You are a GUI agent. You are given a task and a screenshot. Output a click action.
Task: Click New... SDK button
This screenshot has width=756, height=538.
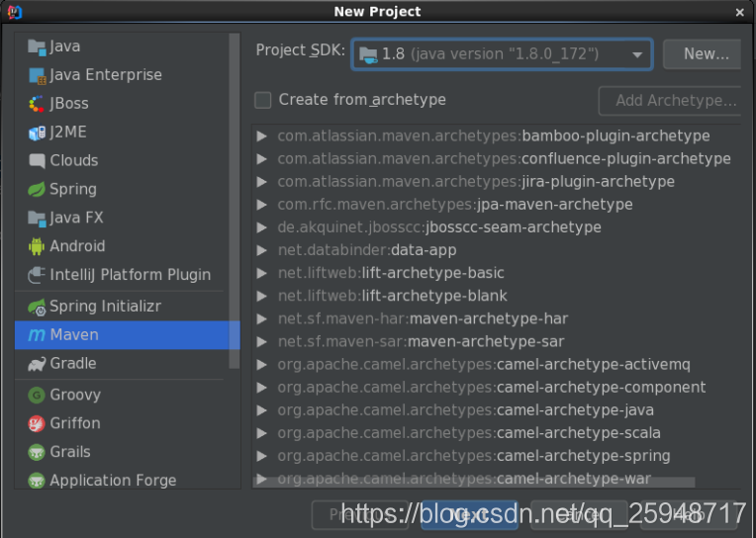pos(702,54)
